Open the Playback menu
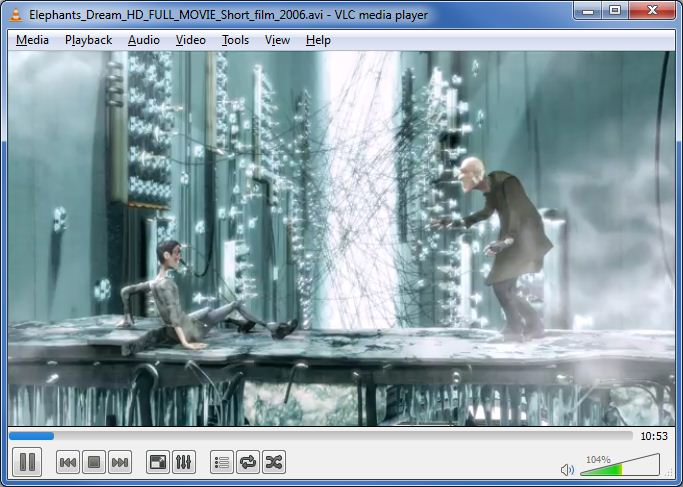The image size is (683, 487). click(x=88, y=40)
